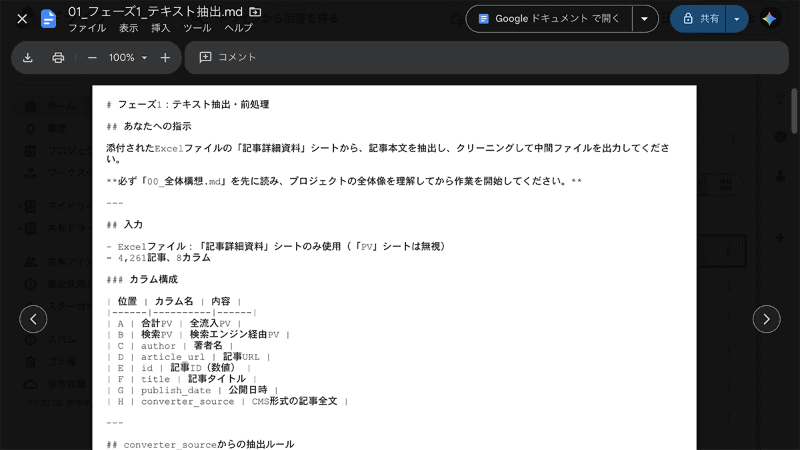Open the ファイル menu

[87, 28]
